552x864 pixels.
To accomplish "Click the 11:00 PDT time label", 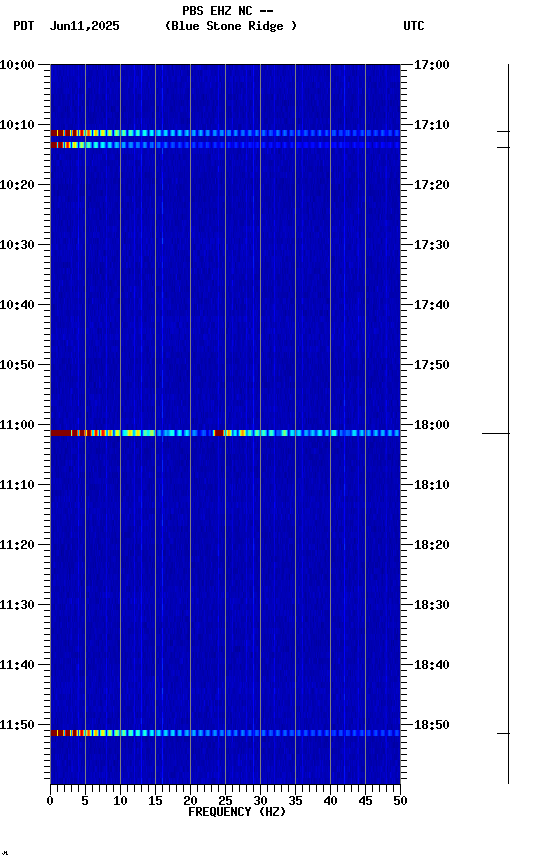I will 17,425.
